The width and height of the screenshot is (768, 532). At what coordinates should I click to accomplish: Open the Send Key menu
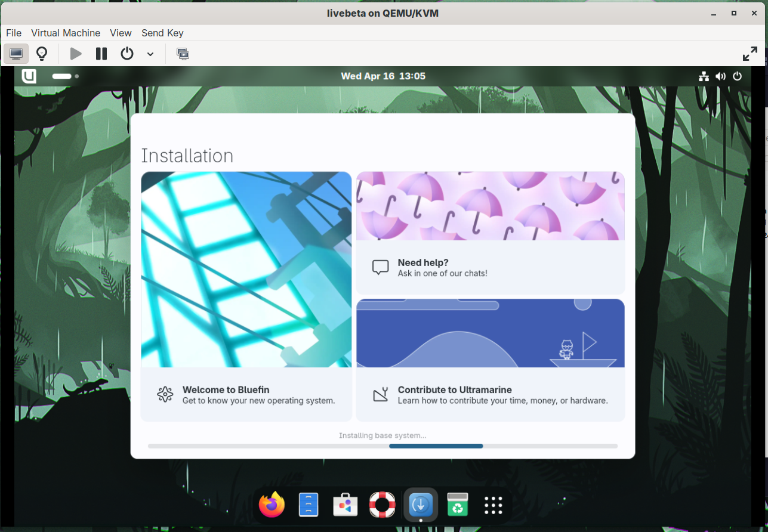tap(162, 33)
